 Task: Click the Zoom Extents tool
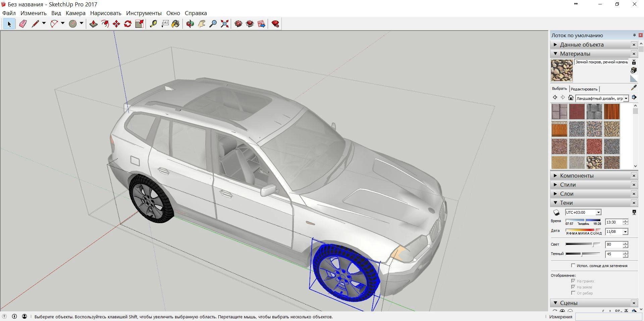point(224,24)
